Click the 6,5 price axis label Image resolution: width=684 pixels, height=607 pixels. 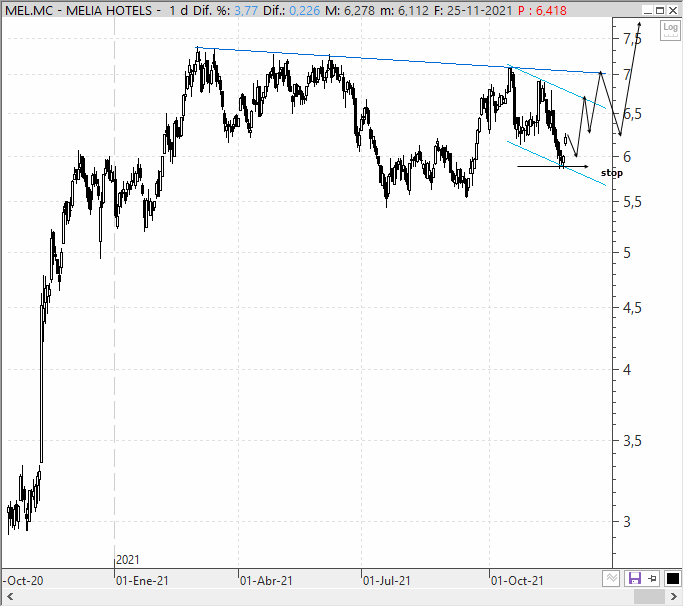click(632, 114)
